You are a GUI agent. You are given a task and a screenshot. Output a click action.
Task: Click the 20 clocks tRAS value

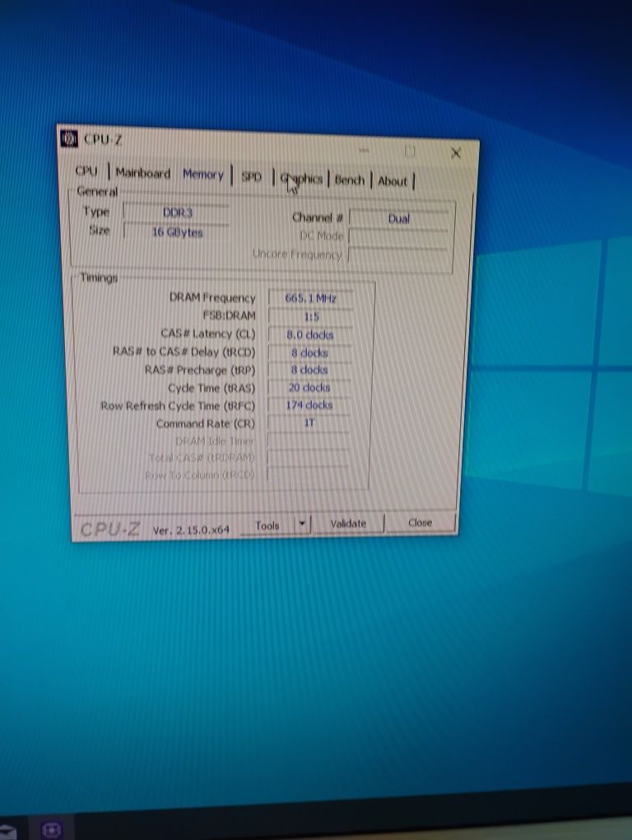click(309, 387)
